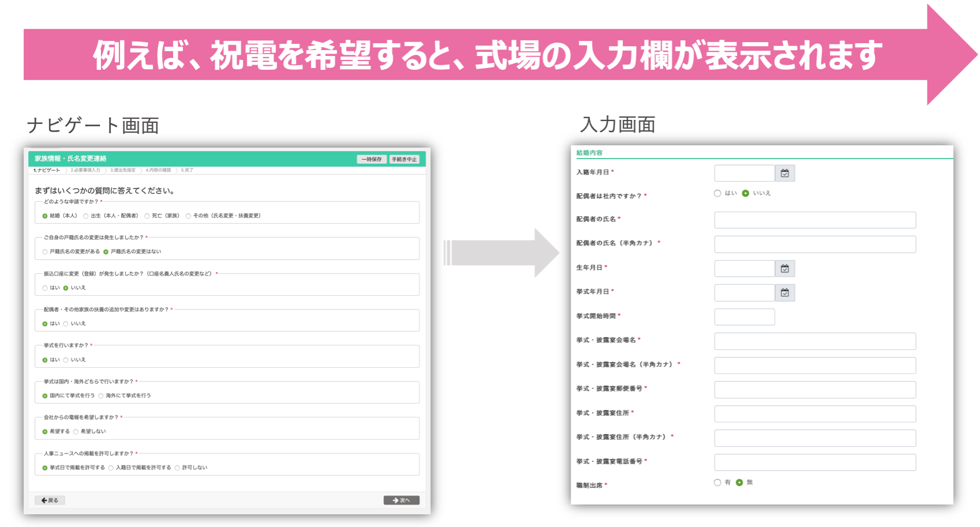Click the 挙式・披露宴電話番号 input field
The width and height of the screenshot is (980, 527).
tap(814, 462)
